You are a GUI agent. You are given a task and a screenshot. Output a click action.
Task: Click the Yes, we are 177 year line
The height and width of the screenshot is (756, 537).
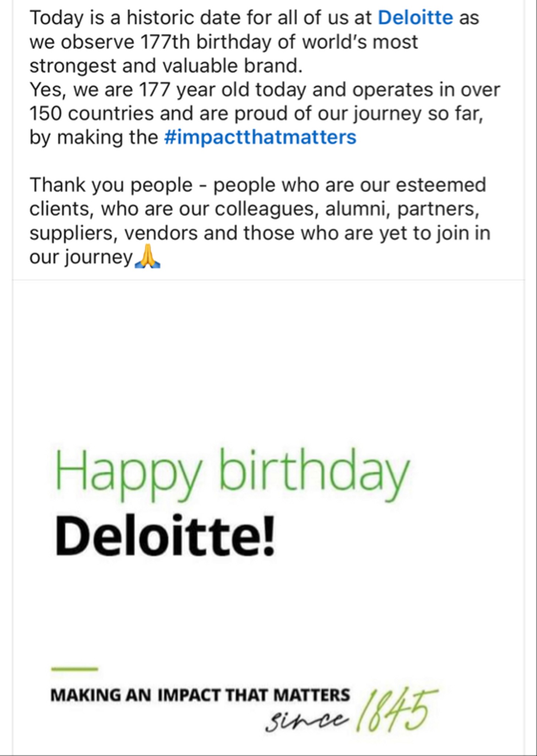tap(265, 90)
